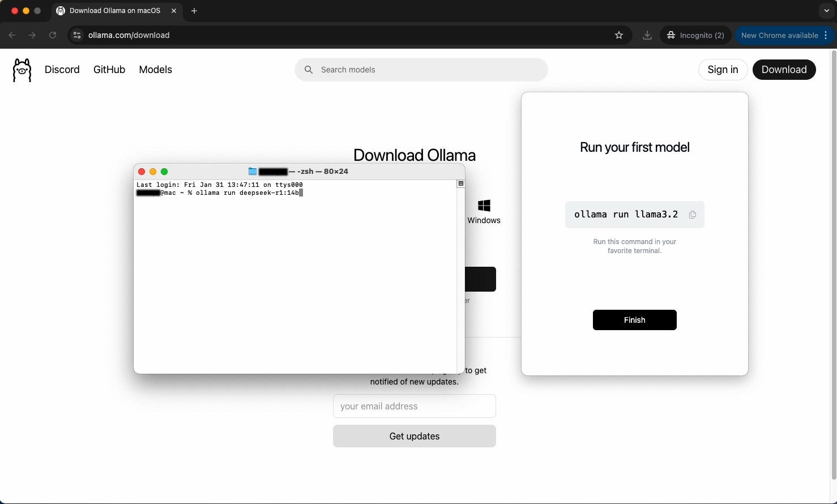Click the Terminal command line ollama run deepseek-r1:14b
The width and height of the screenshot is (837, 504).
click(x=247, y=193)
